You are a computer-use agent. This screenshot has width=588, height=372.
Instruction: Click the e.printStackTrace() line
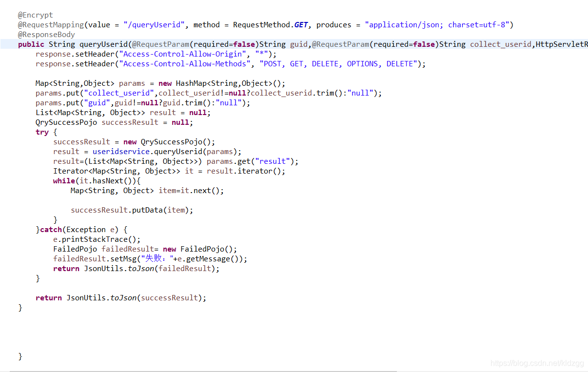pyautogui.click(x=97, y=239)
